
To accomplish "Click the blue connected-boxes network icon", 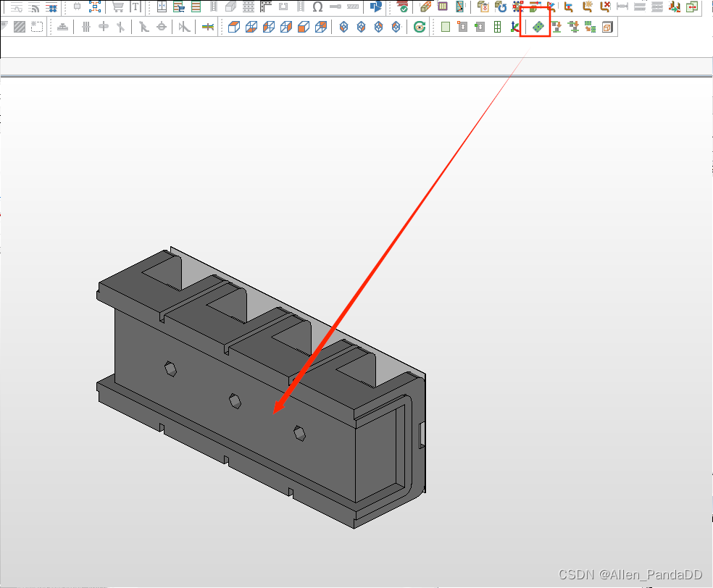I will coord(95,7).
